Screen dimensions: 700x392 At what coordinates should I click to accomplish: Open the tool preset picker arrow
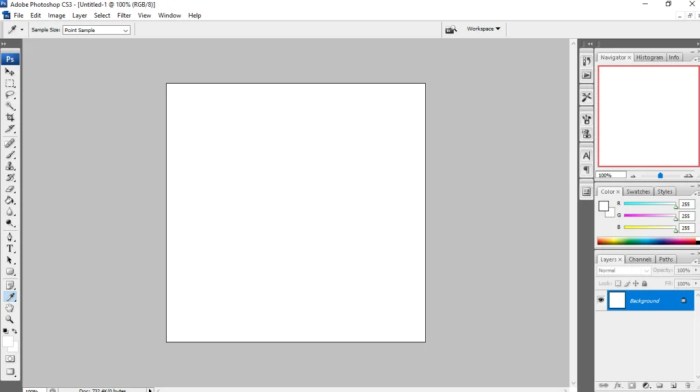[22, 30]
